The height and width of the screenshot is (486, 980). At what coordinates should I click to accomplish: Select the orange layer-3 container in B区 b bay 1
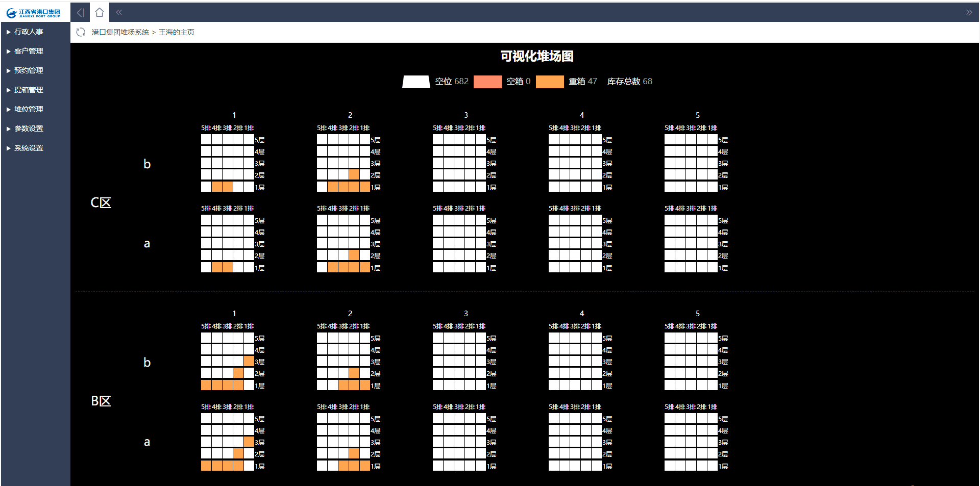point(249,362)
